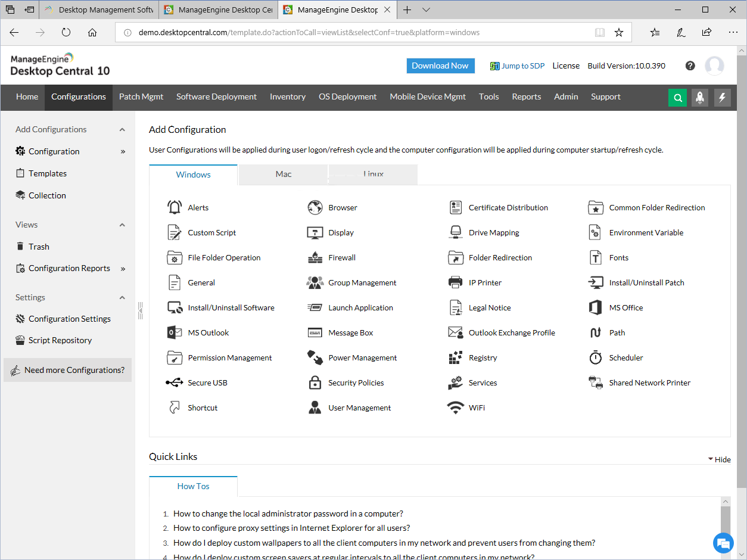Expand the Configuration Reports submenu arrow
This screenshot has height=560, width=747.
(x=123, y=269)
